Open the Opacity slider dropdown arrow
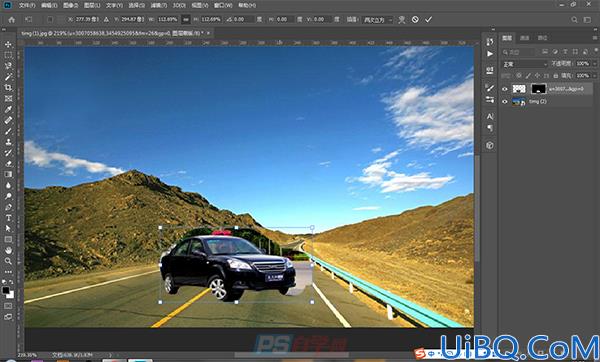The image size is (600, 362). point(595,64)
